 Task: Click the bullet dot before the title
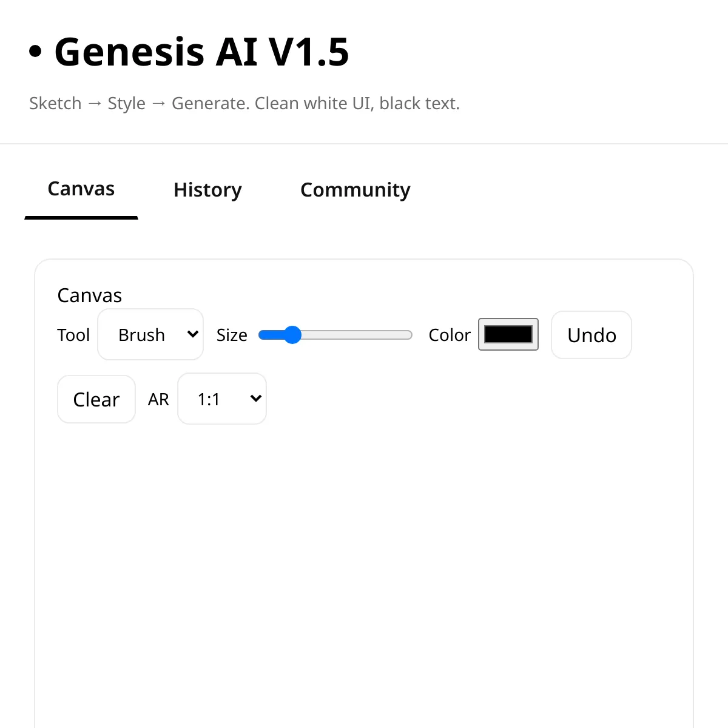(x=36, y=52)
